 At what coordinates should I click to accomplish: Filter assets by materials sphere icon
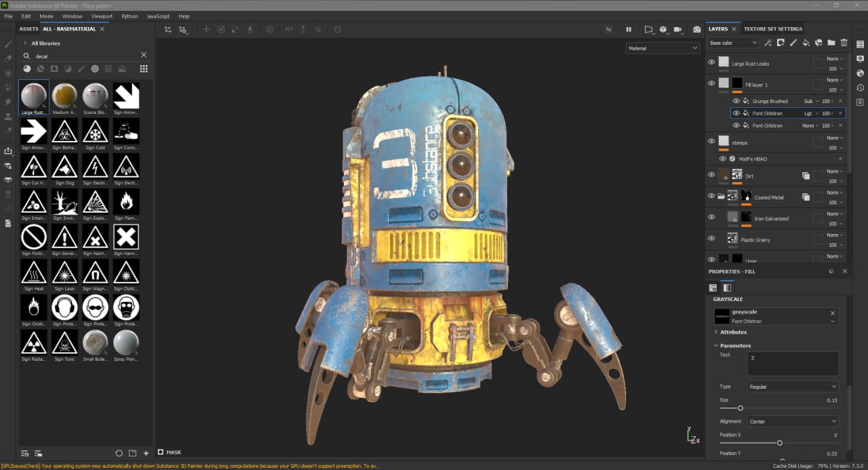pos(26,68)
